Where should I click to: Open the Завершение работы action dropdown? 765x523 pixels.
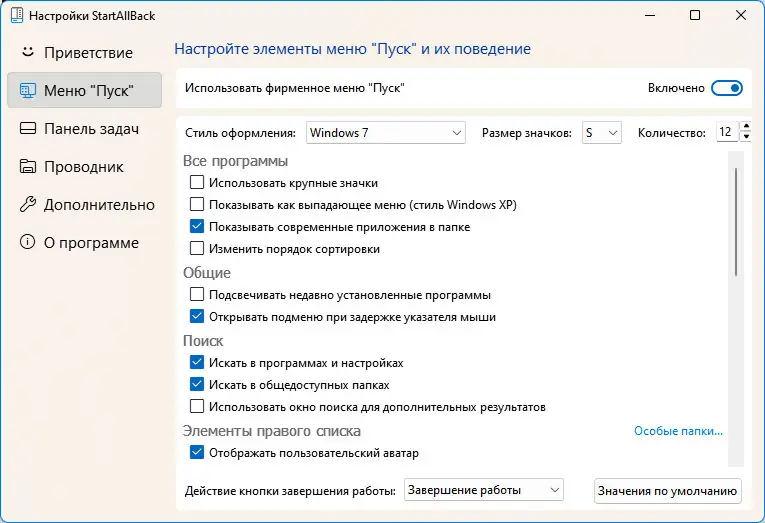pos(484,490)
